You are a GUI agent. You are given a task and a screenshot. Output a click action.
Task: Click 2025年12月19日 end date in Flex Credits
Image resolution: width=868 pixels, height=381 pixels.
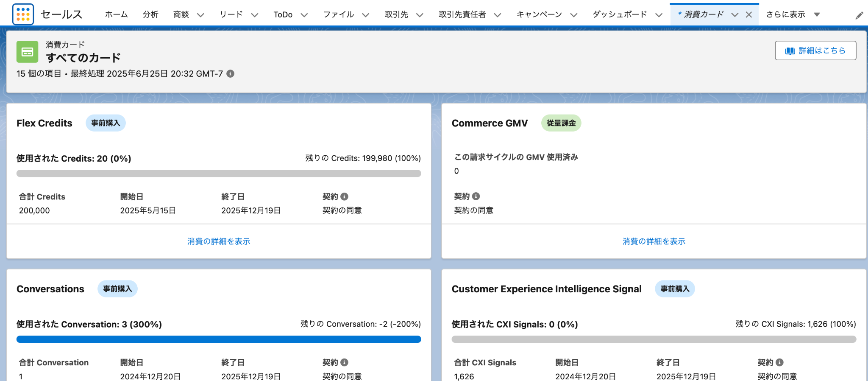(x=251, y=210)
